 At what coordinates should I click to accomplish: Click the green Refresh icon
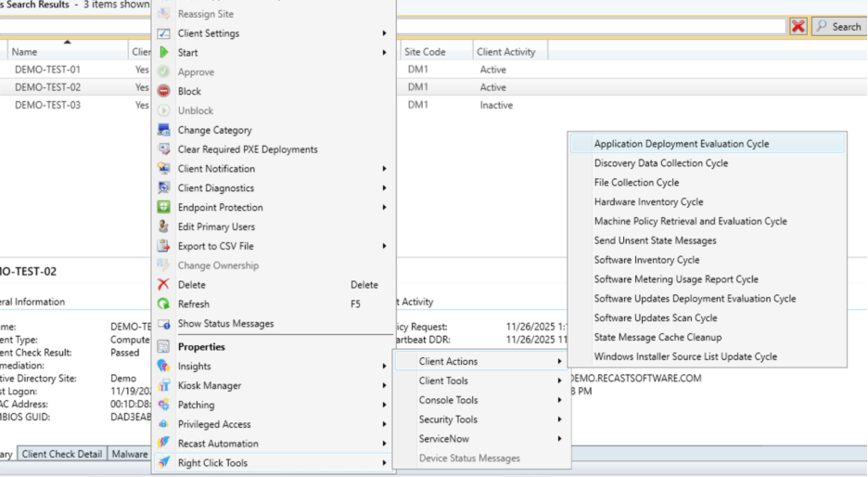164,304
